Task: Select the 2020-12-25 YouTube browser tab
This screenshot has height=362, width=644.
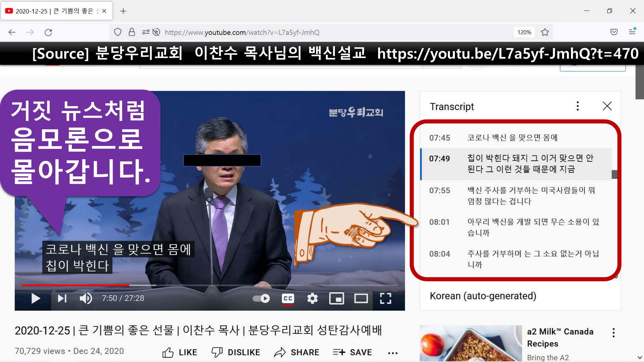Action: 57,11
